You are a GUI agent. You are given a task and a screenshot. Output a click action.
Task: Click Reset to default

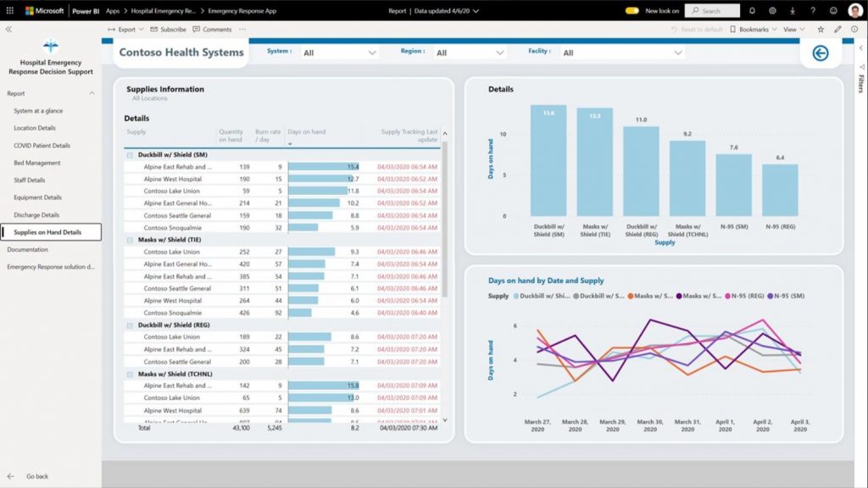[x=697, y=30]
